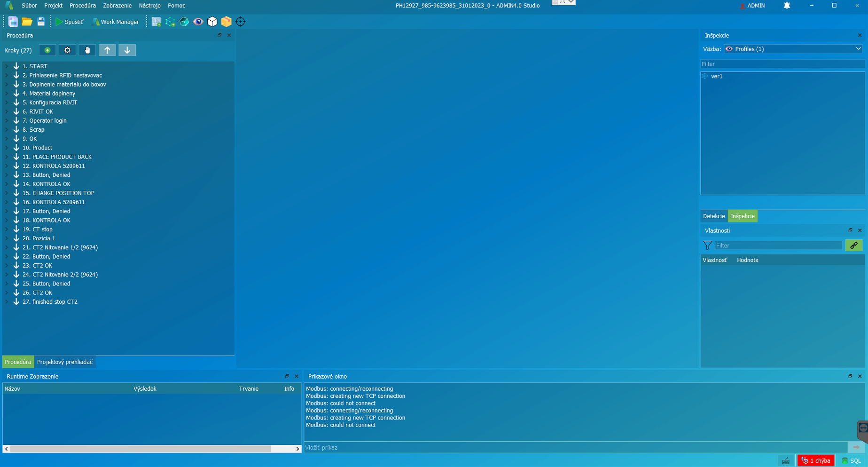
Task: Open a project with the folder icon
Action: pos(27,22)
